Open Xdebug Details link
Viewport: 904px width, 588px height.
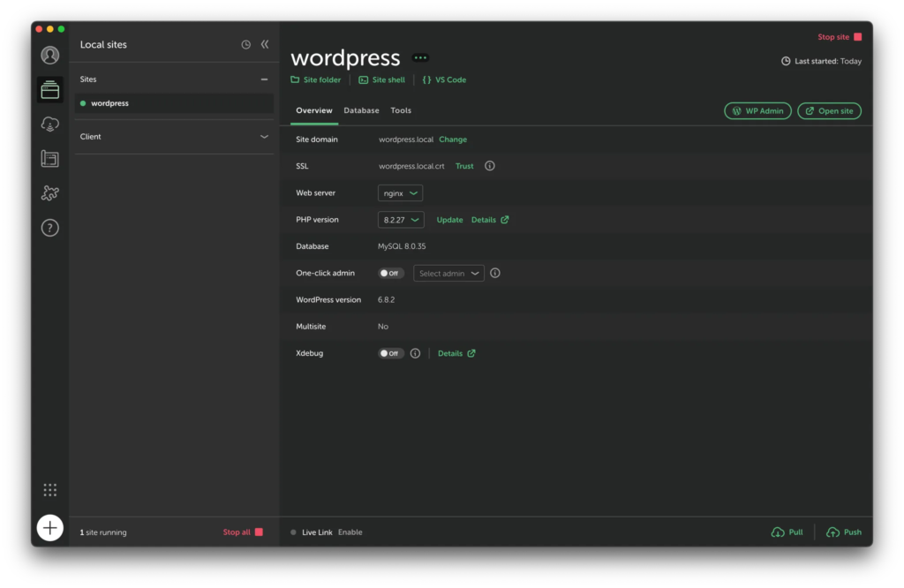pos(456,353)
